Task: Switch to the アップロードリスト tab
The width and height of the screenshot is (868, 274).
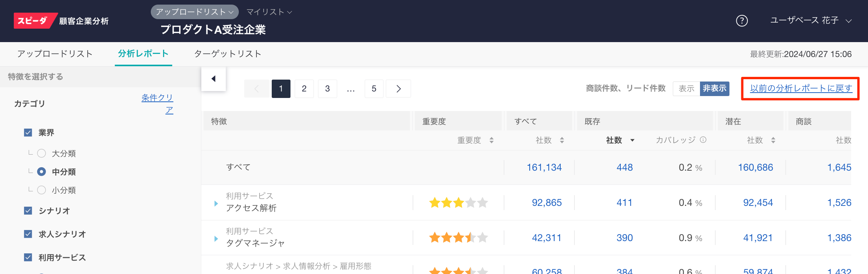Action: pos(55,54)
